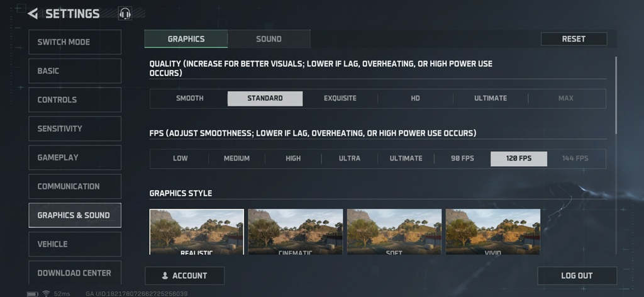Choose the Vivid graphics style thumbnail

pos(492,232)
